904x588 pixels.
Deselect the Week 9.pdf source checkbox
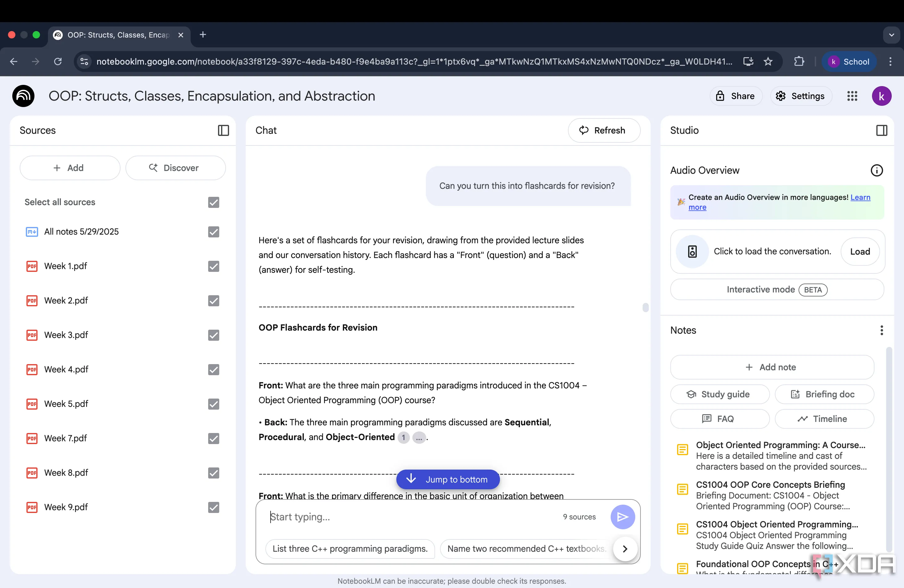(213, 507)
